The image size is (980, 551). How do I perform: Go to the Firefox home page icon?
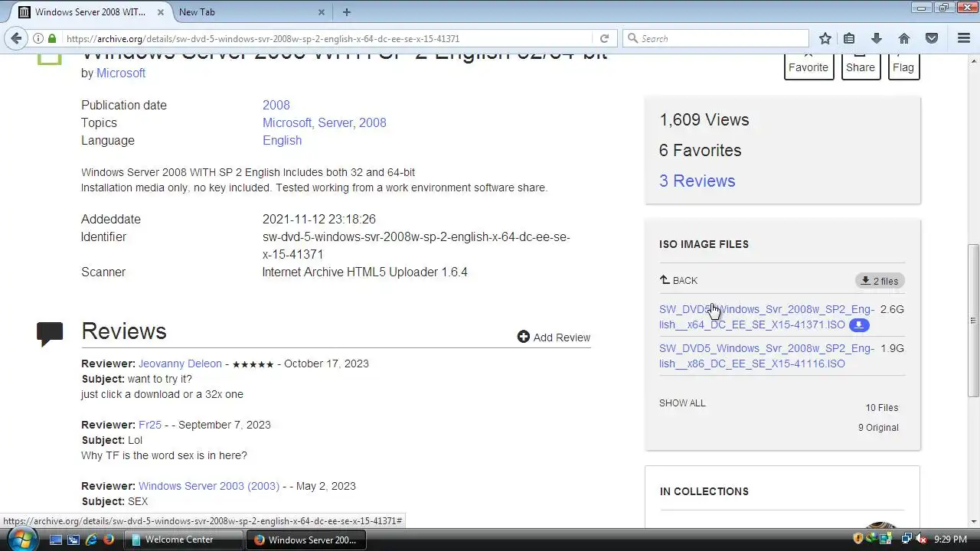pos(904,38)
